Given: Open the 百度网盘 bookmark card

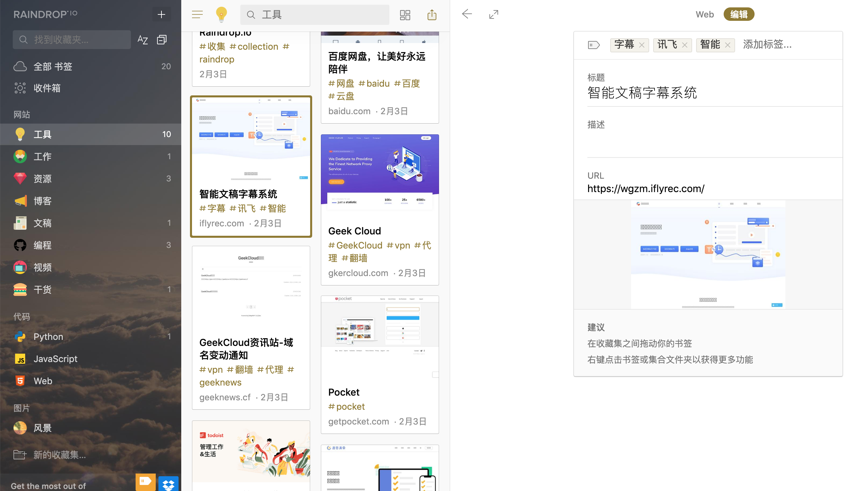Looking at the screenshot, I should tap(380, 78).
